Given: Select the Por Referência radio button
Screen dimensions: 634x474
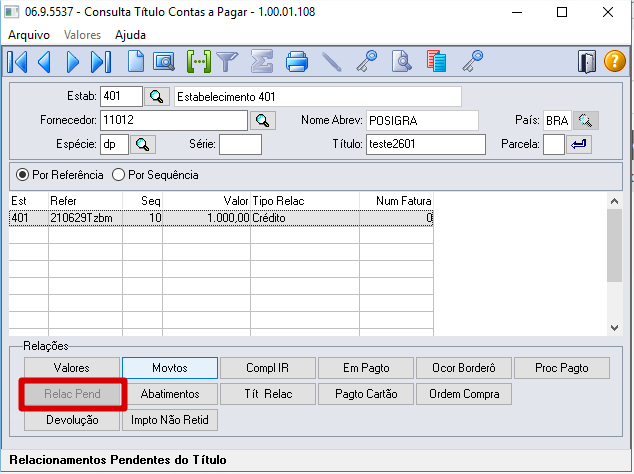Looking at the screenshot, I should pyautogui.click(x=22, y=175).
